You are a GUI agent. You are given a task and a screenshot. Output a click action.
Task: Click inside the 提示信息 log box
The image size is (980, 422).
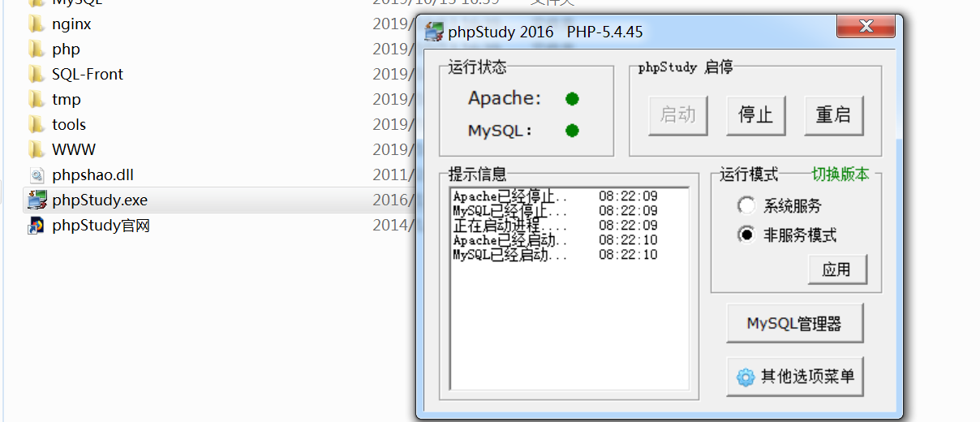[x=569, y=325]
